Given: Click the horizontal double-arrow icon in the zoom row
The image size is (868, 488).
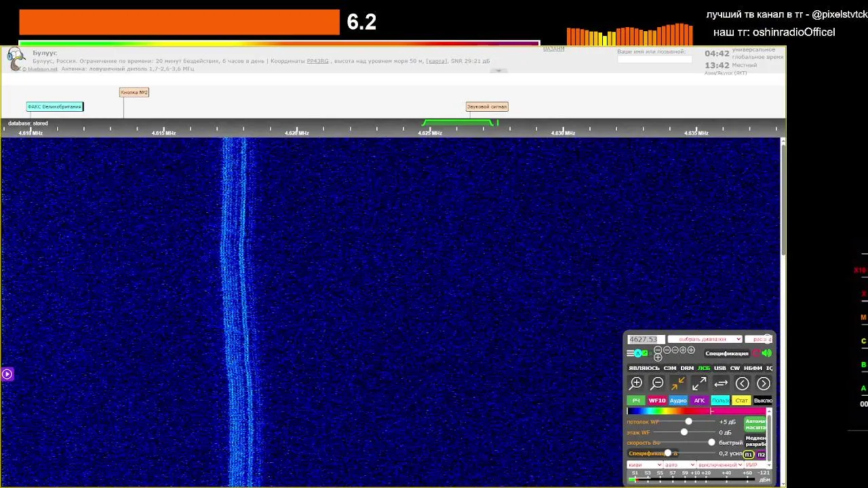Looking at the screenshot, I should pyautogui.click(x=721, y=384).
